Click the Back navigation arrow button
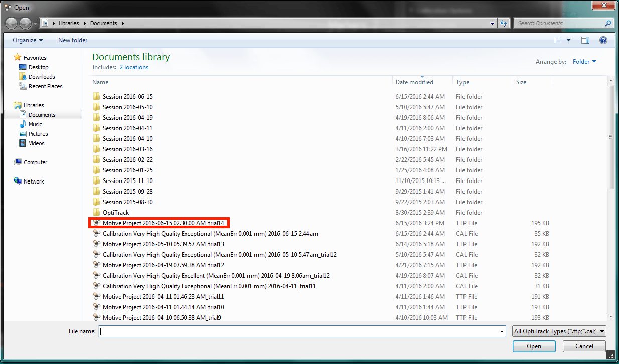Viewport: 619px width, 364px height. [12, 23]
